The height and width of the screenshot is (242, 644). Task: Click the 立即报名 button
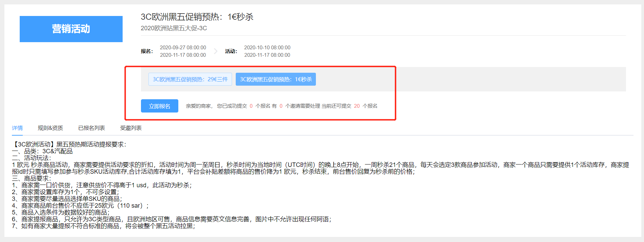click(x=159, y=106)
